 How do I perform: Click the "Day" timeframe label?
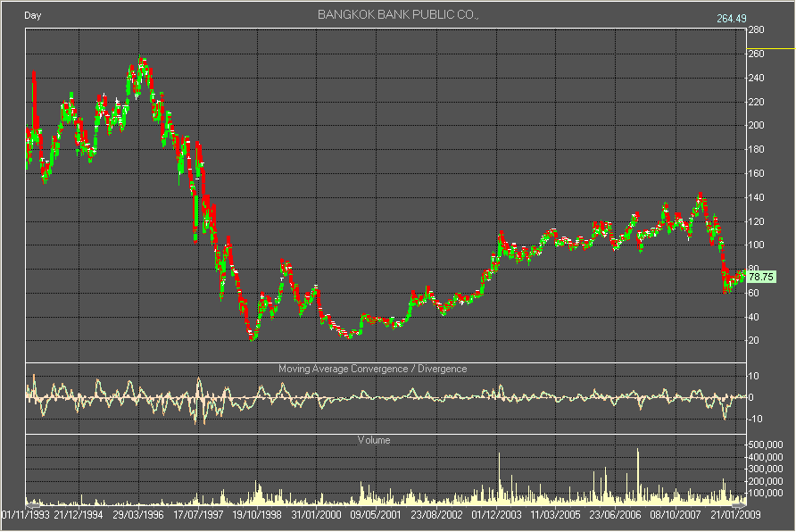(32, 15)
